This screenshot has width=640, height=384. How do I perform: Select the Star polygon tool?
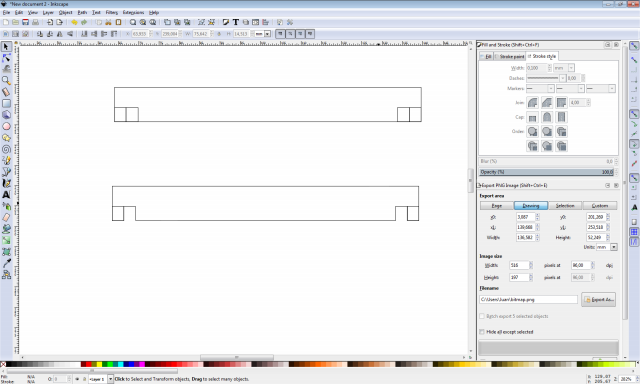point(6,138)
